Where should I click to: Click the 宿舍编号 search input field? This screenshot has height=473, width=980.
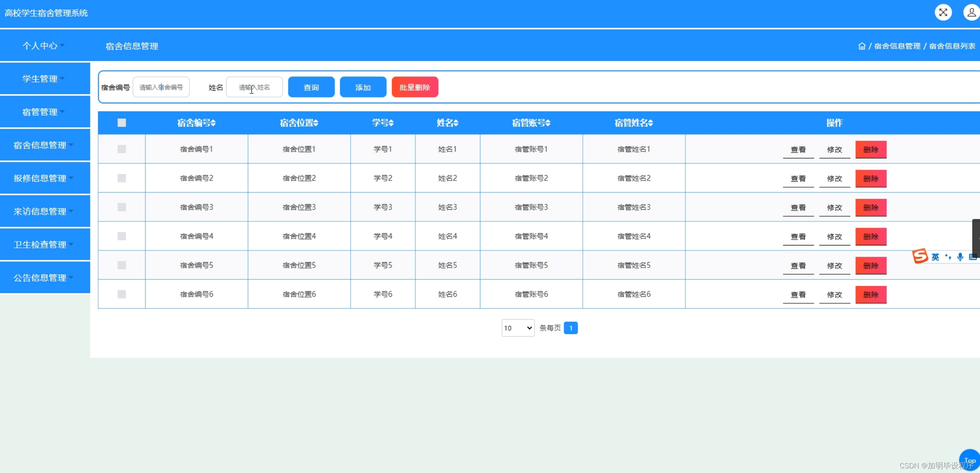point(161,87)
